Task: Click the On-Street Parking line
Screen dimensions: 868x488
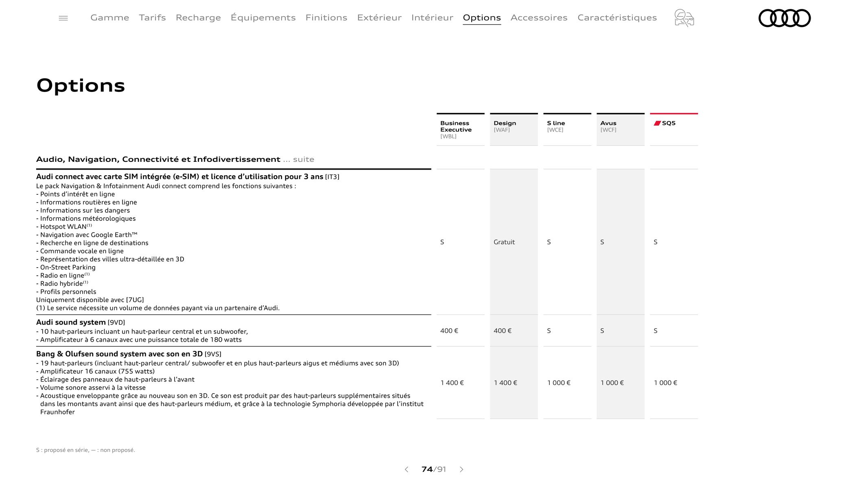Action: click(66, 267)
